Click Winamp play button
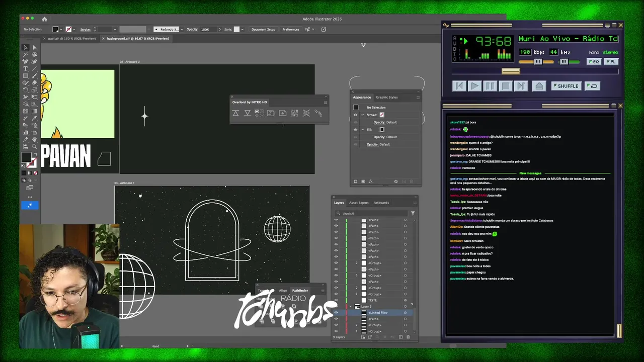The height and width of the screenshot is (362, 644). [x=475, y=86]
